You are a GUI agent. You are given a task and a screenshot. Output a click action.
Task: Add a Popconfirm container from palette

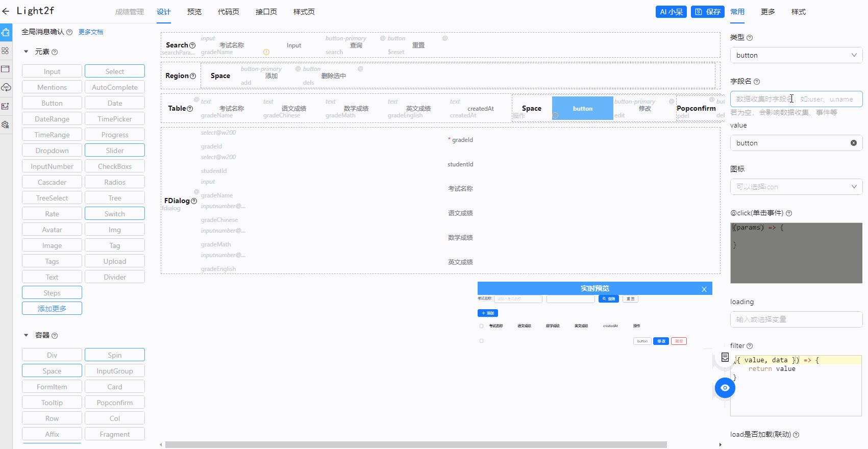[115, 403]
